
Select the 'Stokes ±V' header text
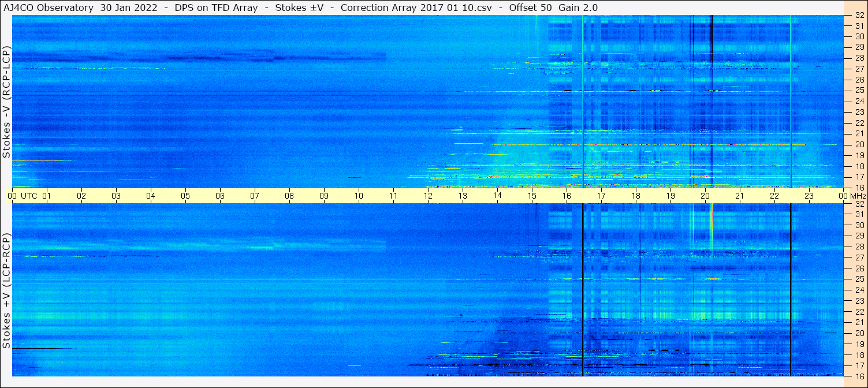(299, 8)
